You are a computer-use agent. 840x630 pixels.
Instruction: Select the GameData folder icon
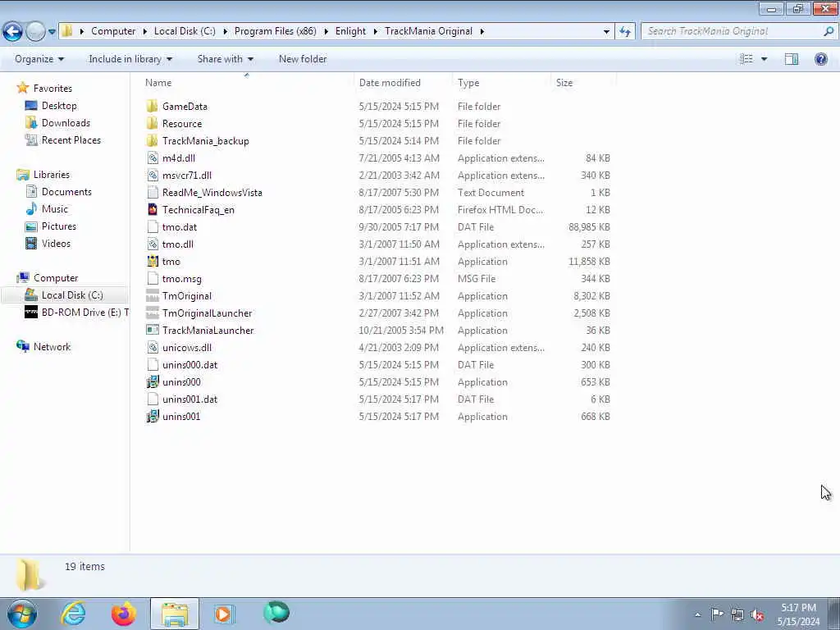(152, 106)
